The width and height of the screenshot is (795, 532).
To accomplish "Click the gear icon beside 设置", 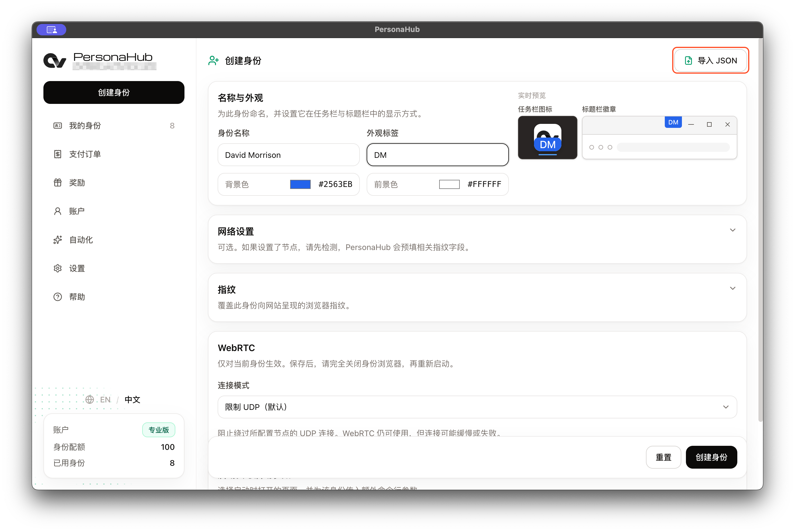I will pos(58,268).
